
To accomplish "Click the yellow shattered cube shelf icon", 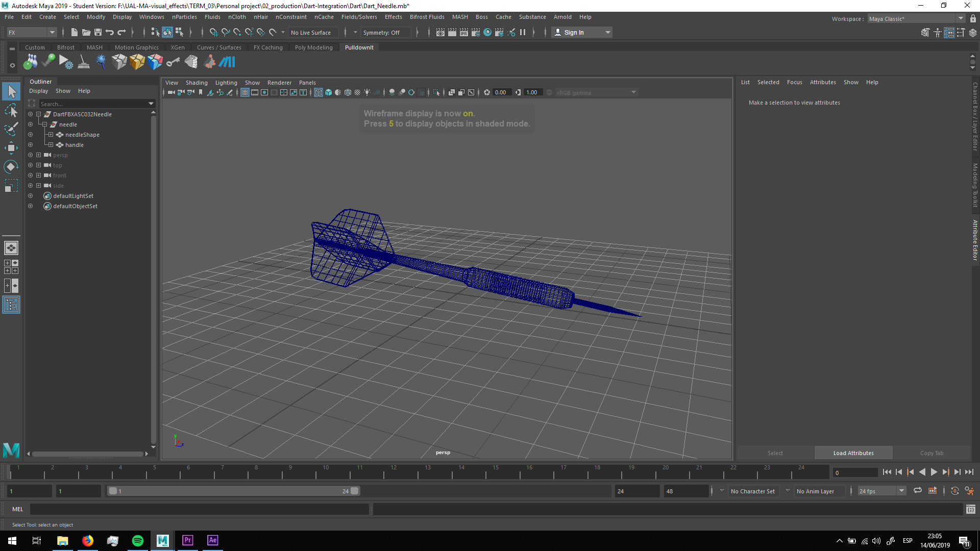I will pyautogui.click(x=137, y=62).
